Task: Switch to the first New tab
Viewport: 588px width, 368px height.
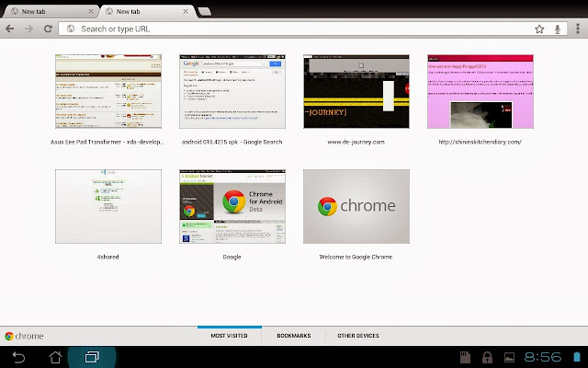Action: click(x=51, y=12)
